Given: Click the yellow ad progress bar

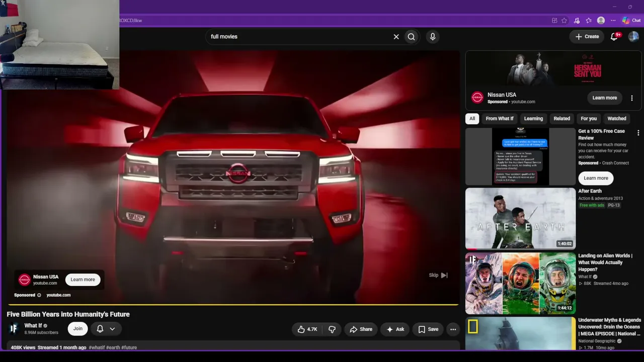Looking at the screenshot, I should 232,304.
